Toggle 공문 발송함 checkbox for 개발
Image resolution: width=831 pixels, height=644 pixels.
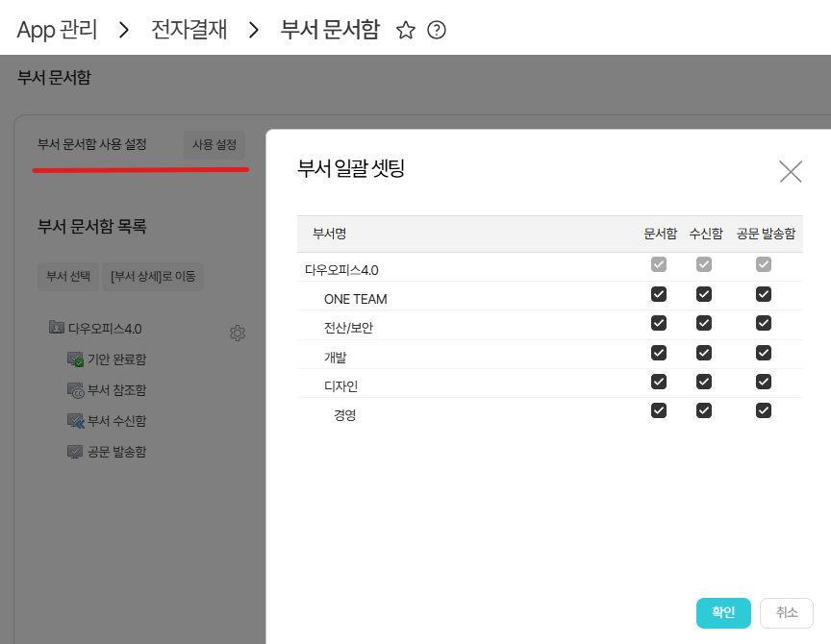764,352
